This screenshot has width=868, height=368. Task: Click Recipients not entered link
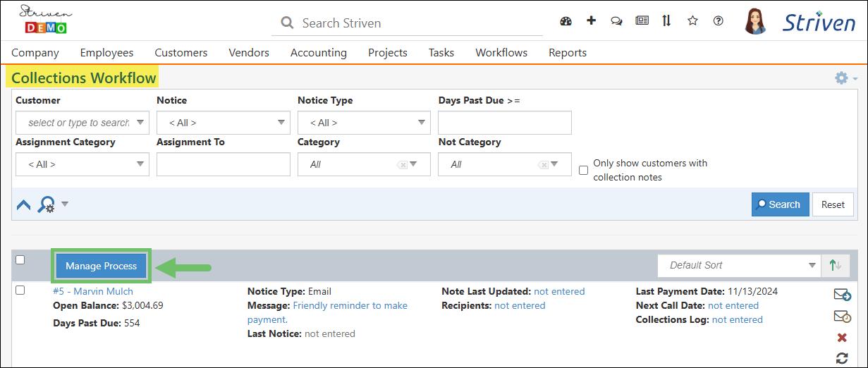[520, 305]
